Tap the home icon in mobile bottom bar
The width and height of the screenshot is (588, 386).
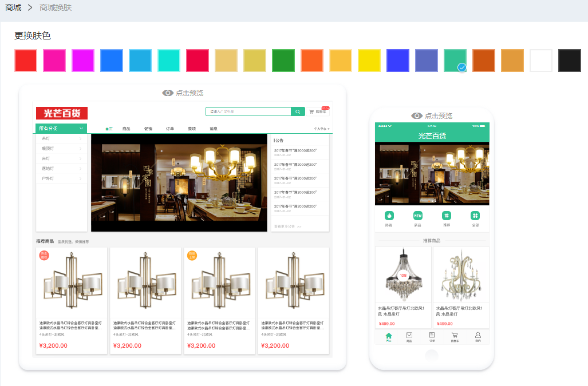click(389, 336)
